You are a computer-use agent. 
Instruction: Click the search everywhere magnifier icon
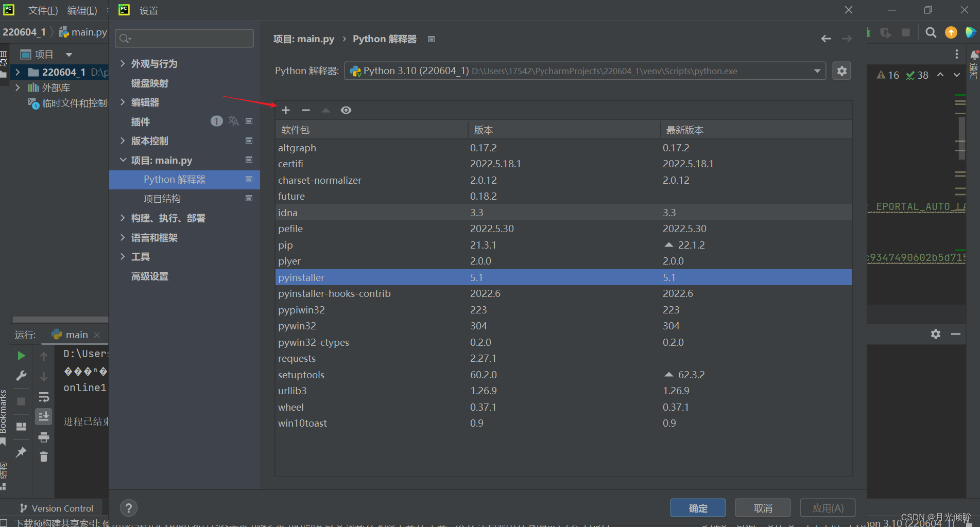931,32
